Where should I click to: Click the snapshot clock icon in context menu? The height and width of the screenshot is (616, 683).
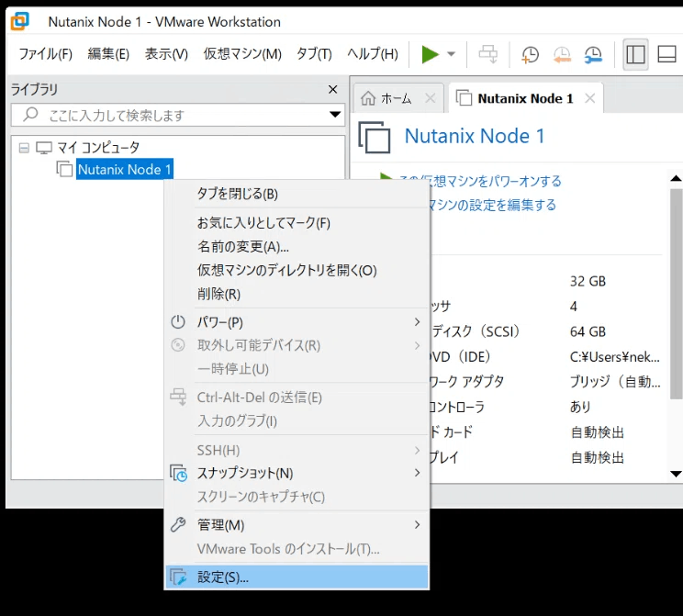point(179,473)
